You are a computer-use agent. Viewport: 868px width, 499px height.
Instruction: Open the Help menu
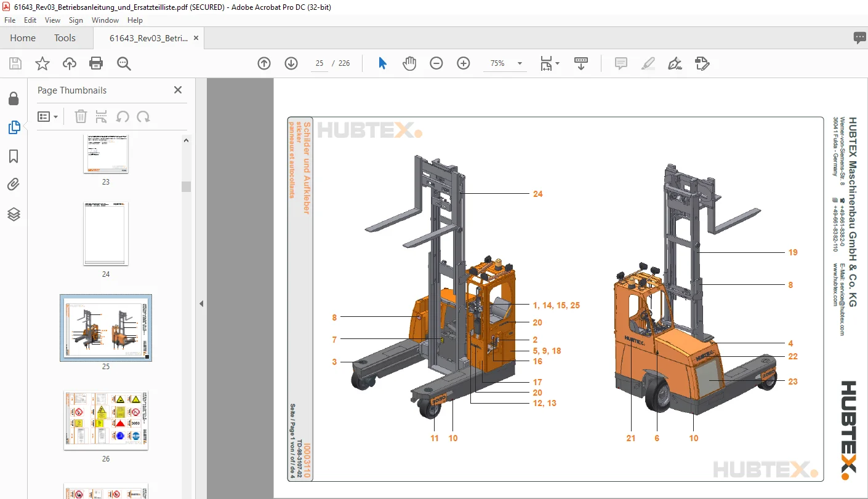(135, 20)
